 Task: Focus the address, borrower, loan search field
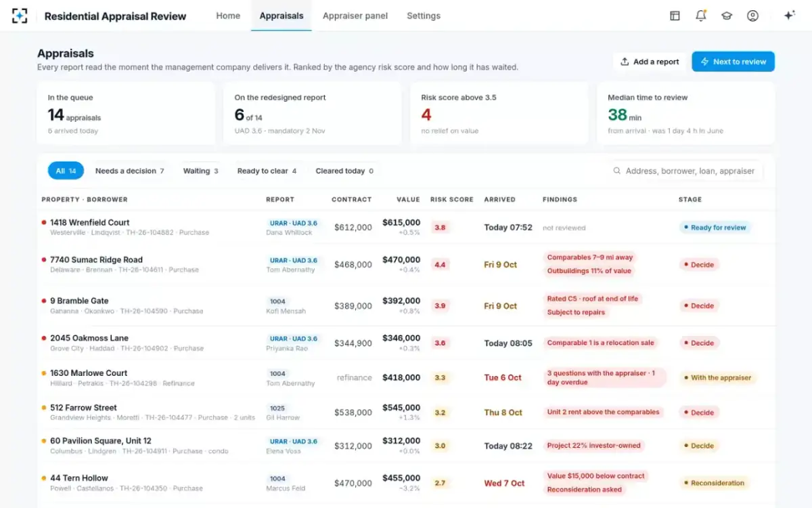[685, 171]
